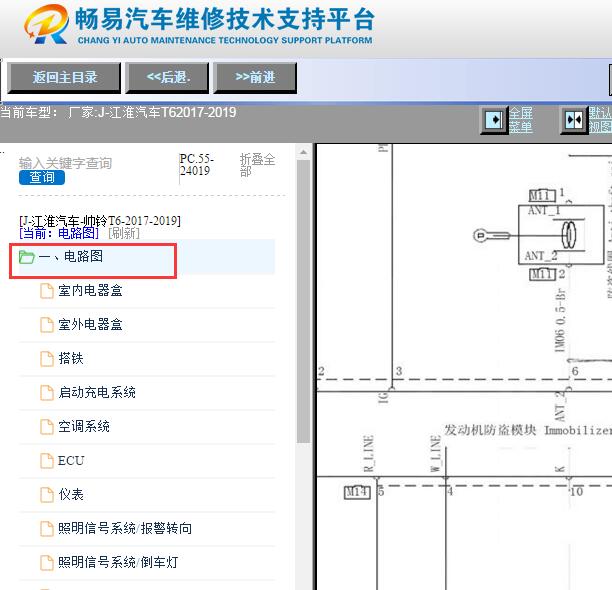Viewport: 612px width, 590px height.
Task: Click the 返回主目录 button
Action: (x=64, y=78)
